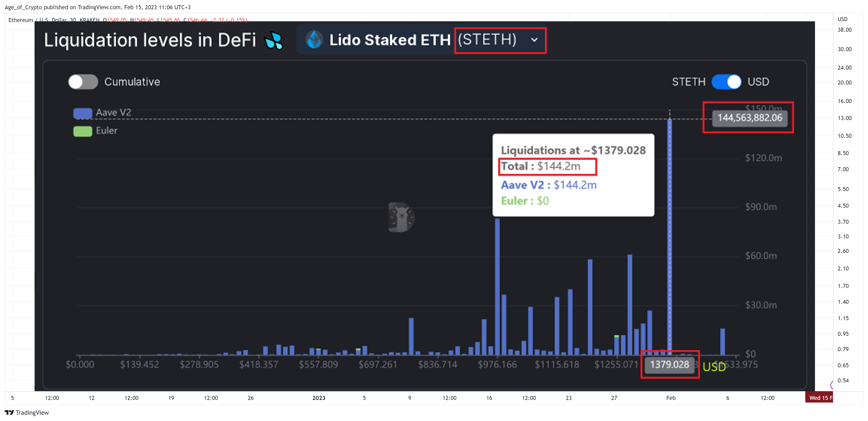Click the Feb label on the time axis
This screenshot has height=421, width=868.
[x=671, y=398]
